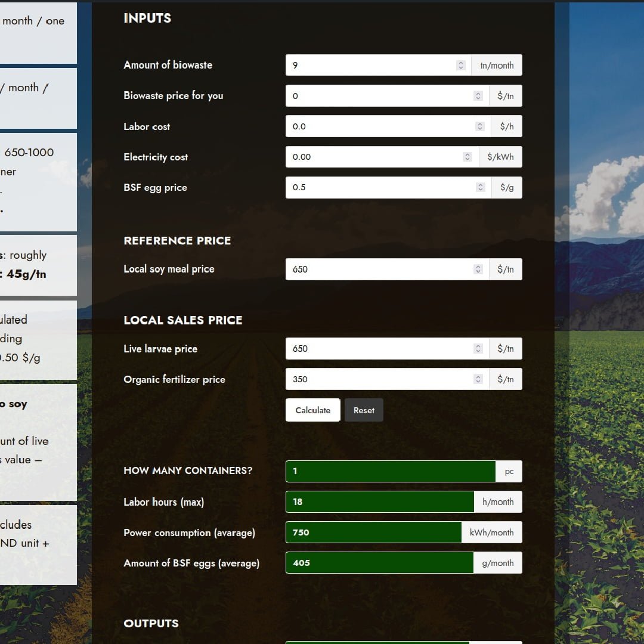This screenshot has height=644, width=644.
Task: Click the Power consumption result bar
Action: click(373, 532)
